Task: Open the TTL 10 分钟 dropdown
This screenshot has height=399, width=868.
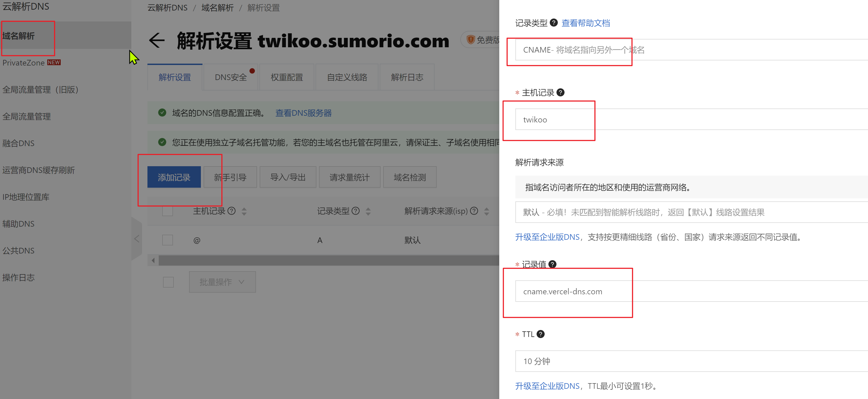Action: [692, 361]
